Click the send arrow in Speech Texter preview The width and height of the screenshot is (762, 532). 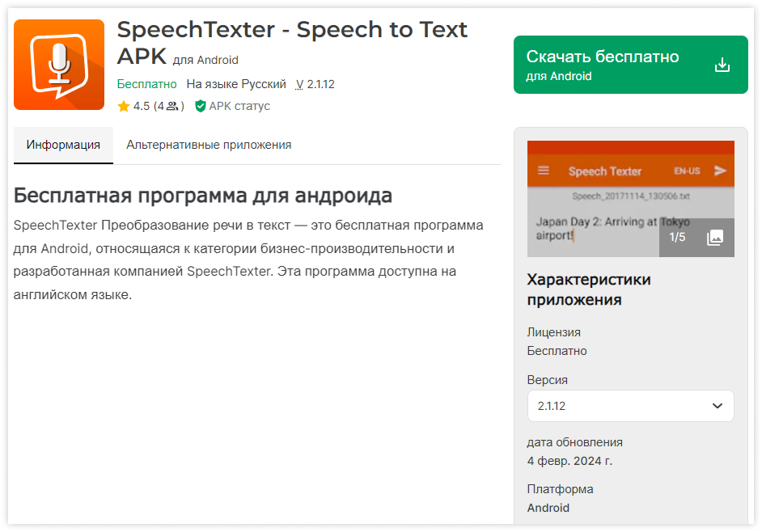pos(720,171)
